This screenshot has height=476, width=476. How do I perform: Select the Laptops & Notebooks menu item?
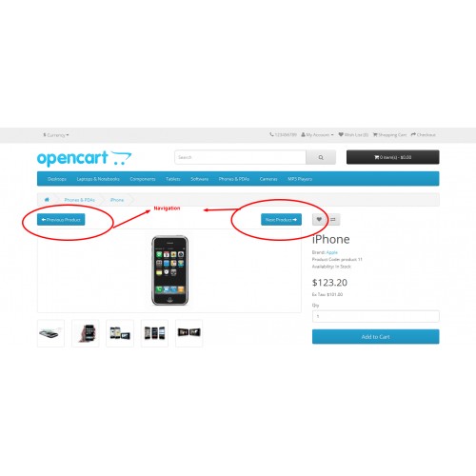[98, 179]
